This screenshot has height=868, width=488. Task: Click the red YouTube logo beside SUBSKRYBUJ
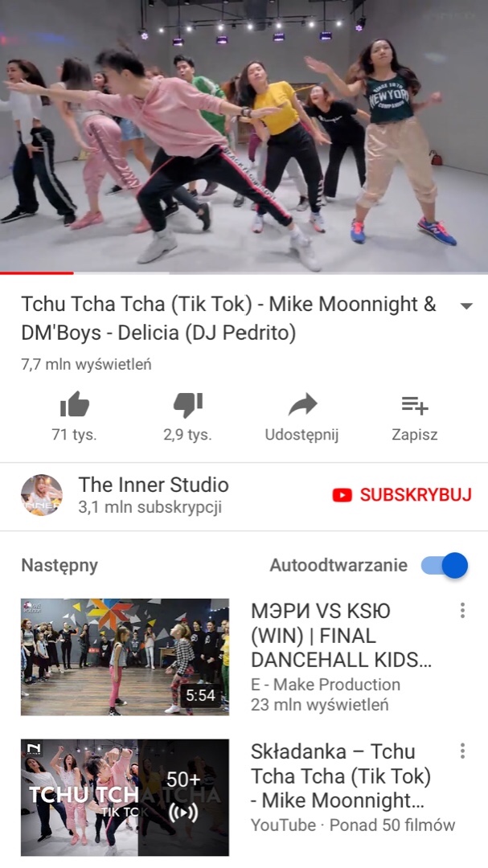[342, 495]
